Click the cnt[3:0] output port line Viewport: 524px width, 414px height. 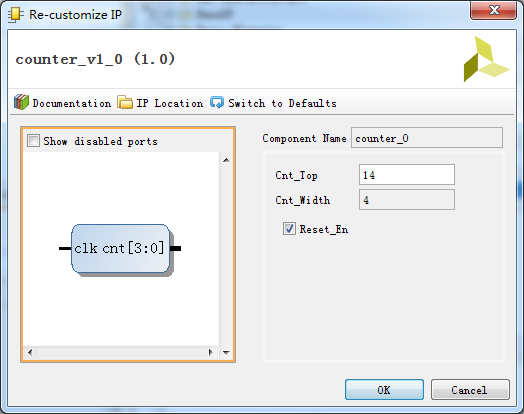pyautogui.click(x=176, y=248)
